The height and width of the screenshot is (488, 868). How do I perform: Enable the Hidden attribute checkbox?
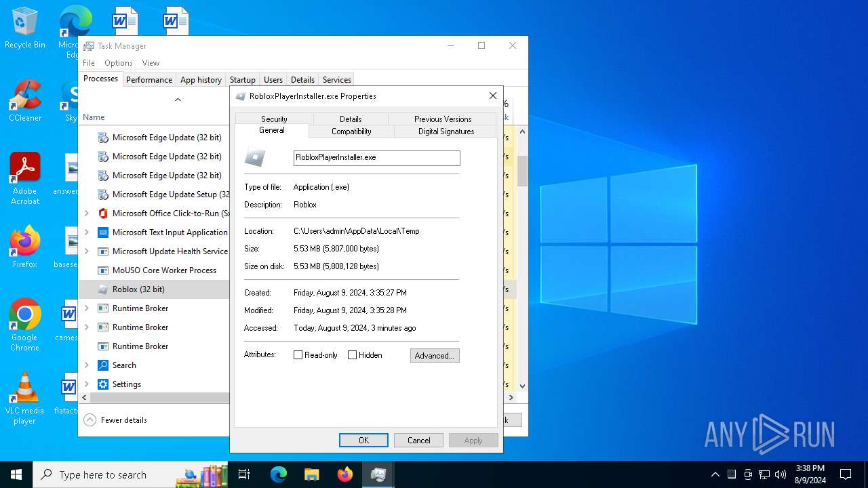coord(352,355)
